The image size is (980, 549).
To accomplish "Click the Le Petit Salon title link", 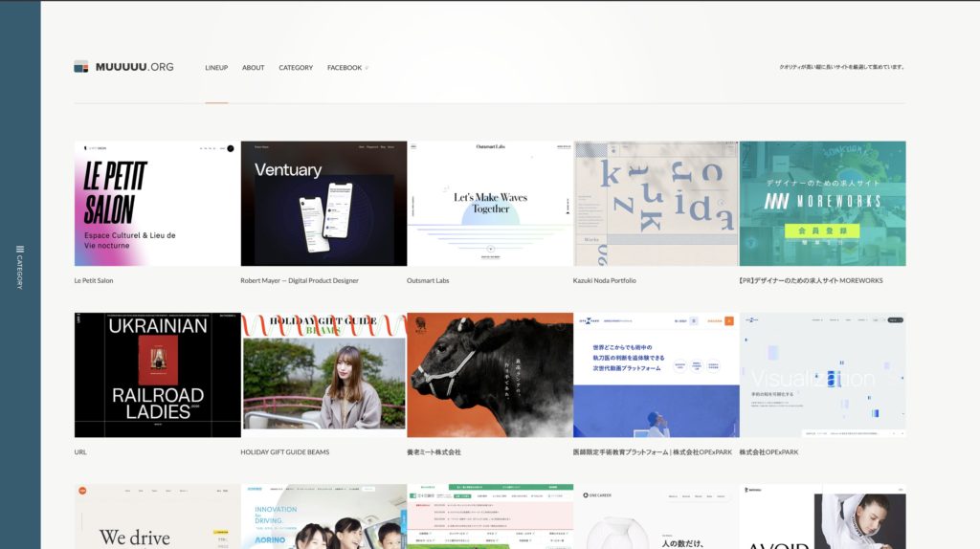I will 94,280.
